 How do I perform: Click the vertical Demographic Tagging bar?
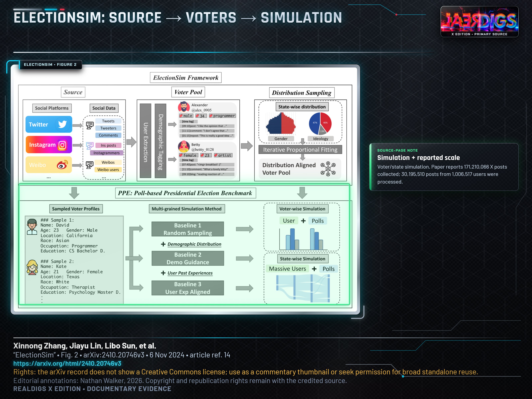tap(160, 141)
